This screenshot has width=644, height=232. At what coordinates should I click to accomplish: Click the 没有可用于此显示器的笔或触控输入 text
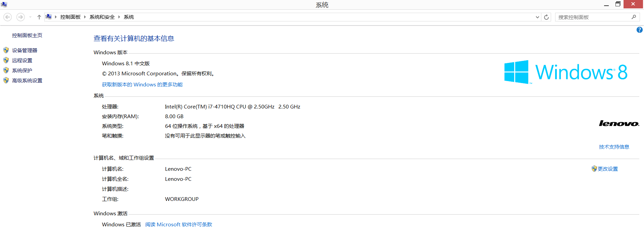pyautogui.click(x=205, y=136)
